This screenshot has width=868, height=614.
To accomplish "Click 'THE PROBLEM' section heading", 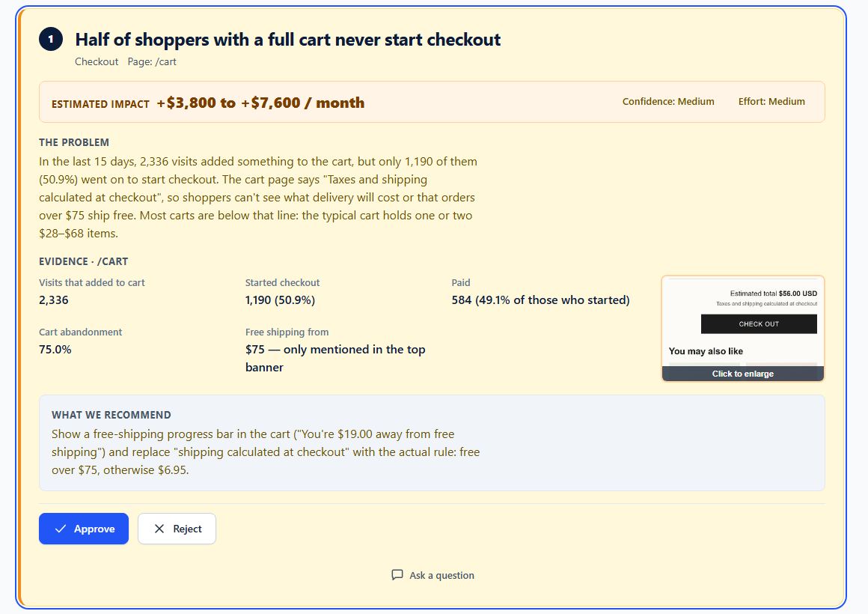I will coord(74,142).
